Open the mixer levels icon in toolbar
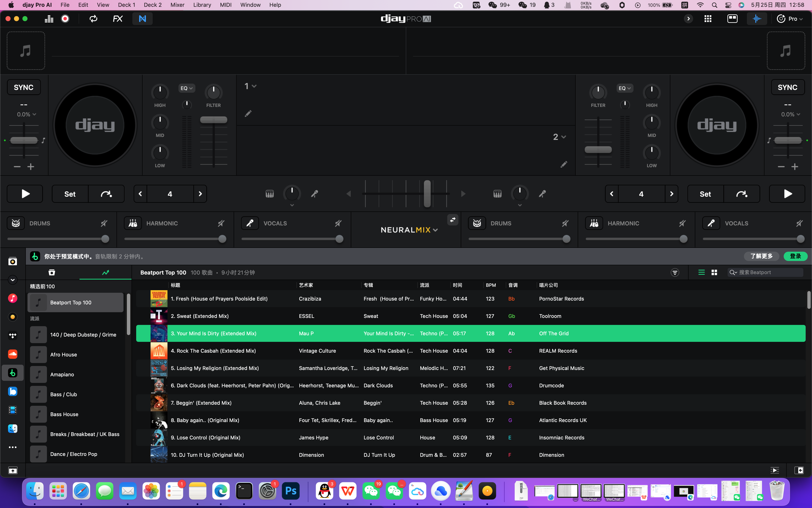Image resolution: width=812 pixels, height=508 pixels. click(49, 19)
